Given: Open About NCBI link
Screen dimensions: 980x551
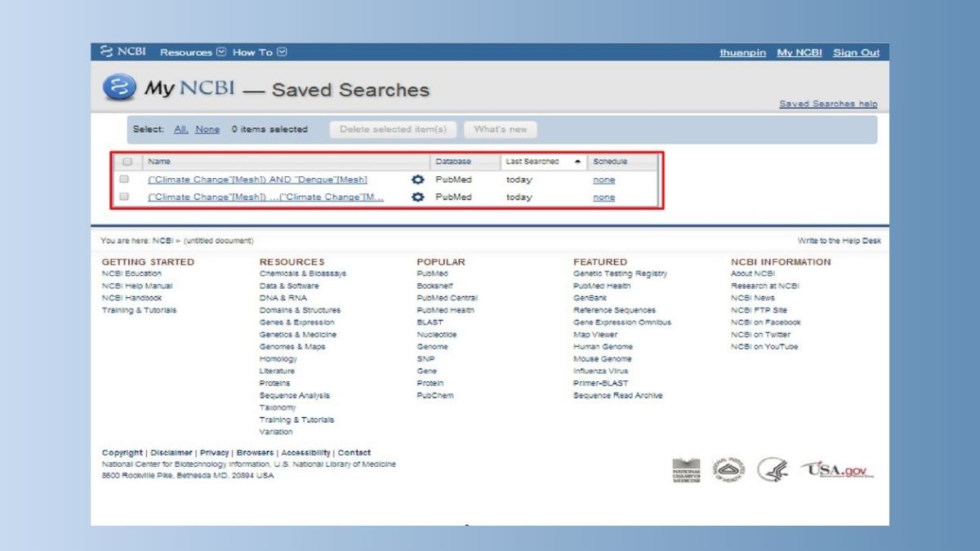Looking at the screenshot, I should tap(753, 273).
